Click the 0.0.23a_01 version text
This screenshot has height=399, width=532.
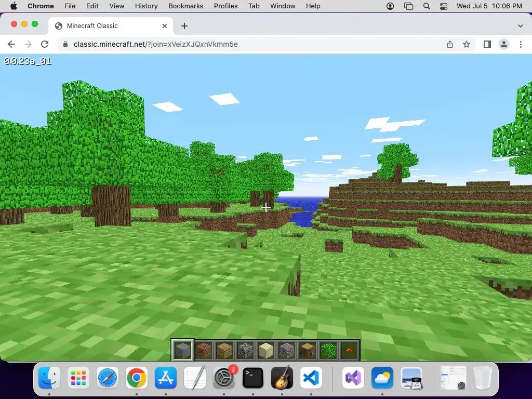[x=28, y=61]
